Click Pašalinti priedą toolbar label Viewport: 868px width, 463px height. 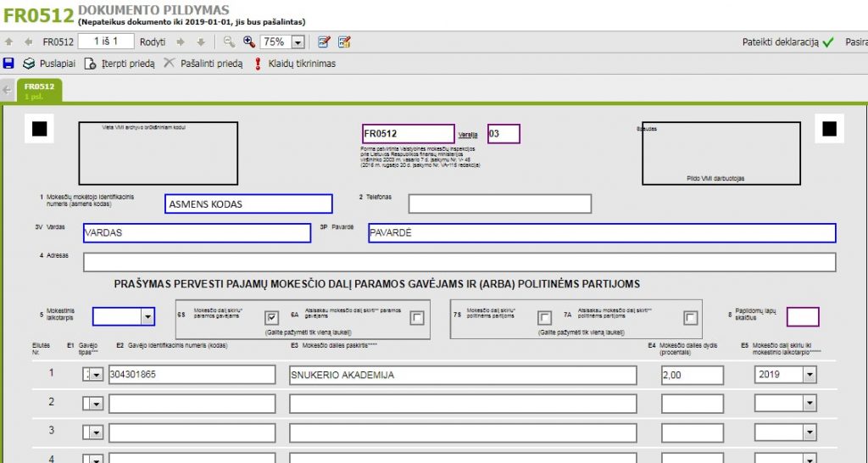pos(211,64)
